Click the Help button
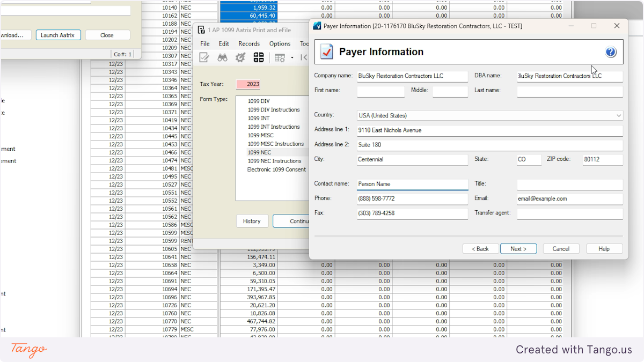The image size is (644, 362). (x=604, y=249)
